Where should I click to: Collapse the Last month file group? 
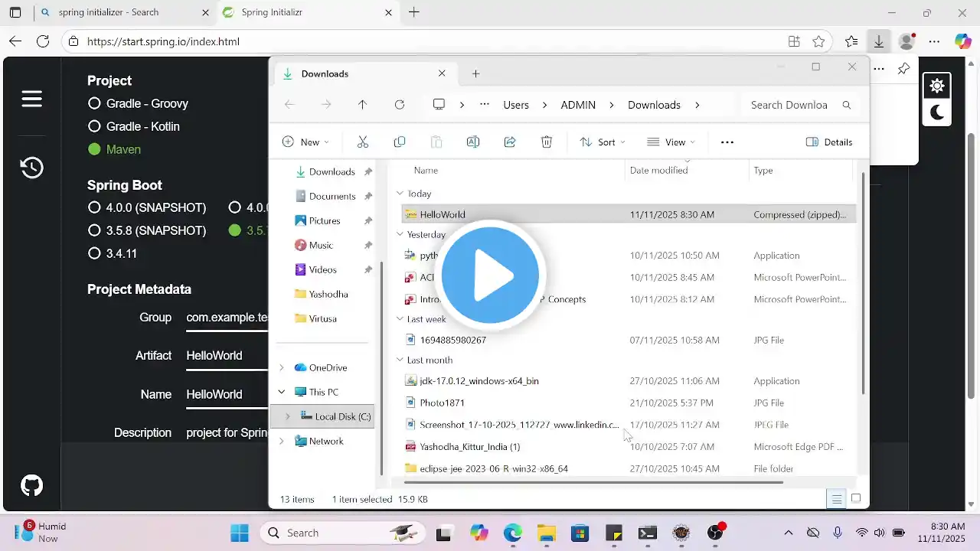[400, 360]
